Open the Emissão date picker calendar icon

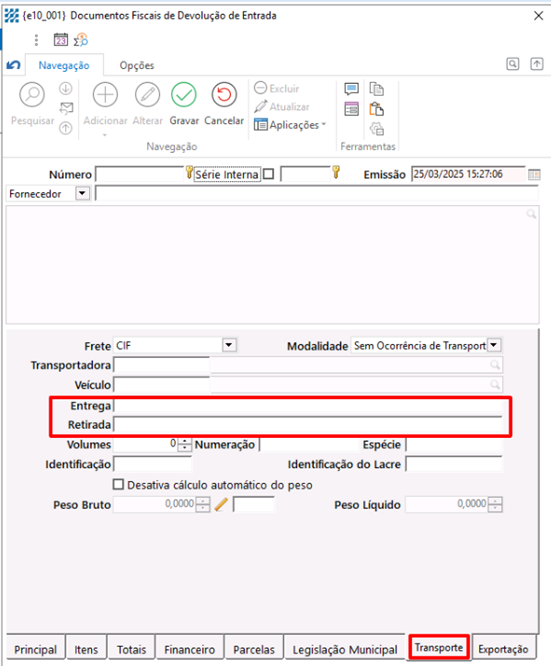pyautogui.click(x=534, y=175)
